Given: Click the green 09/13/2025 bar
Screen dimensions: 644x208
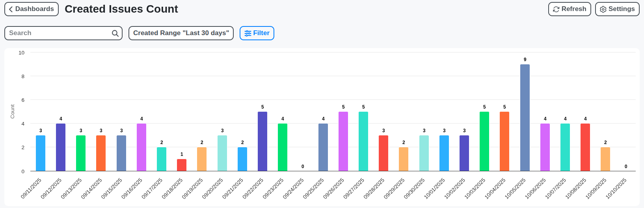Looking at the screenshot, I should click(81, 153).
